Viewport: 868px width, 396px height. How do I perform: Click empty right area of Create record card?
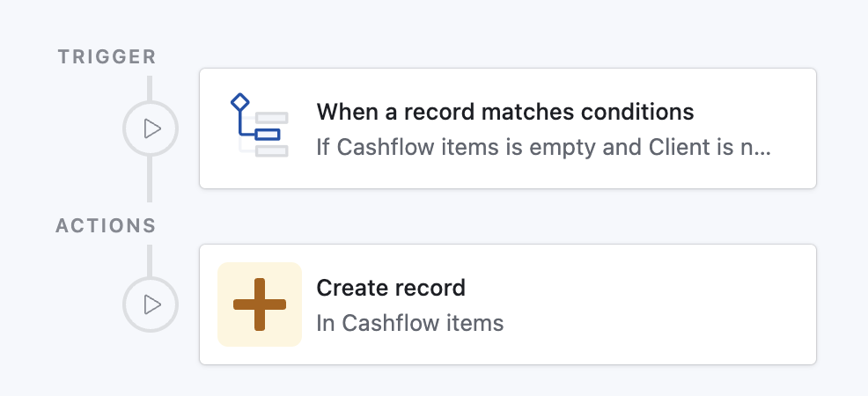704,304
